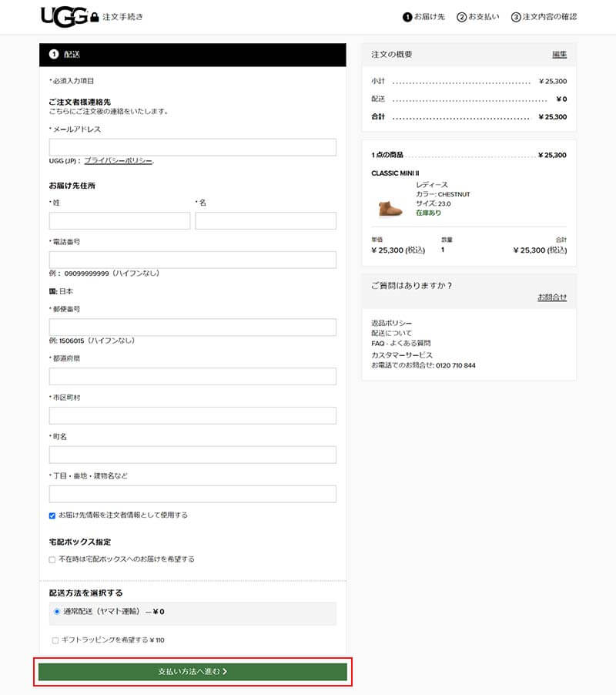
Task: Focus the 姓 last name field
Action: click(119, 220)
